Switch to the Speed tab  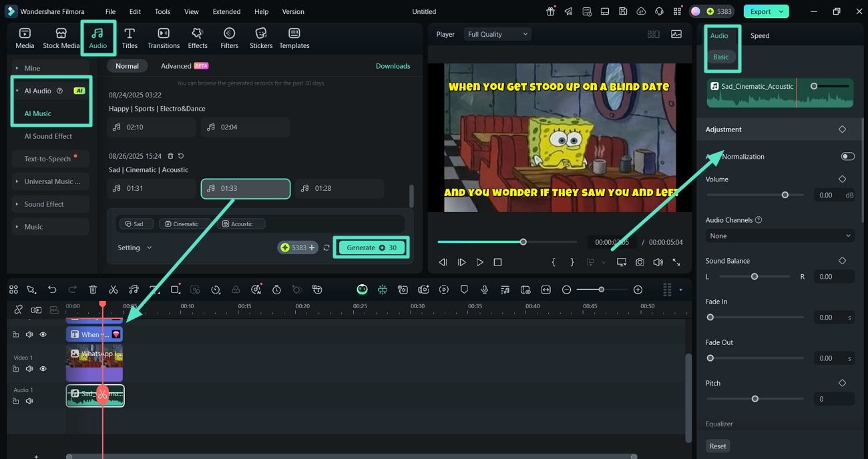pos(760,35)
